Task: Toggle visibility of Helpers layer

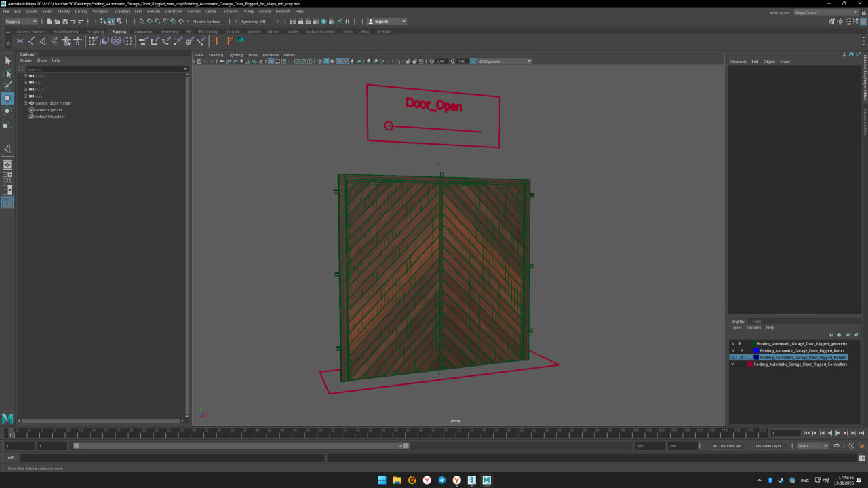Action: (x=733, y=357)
